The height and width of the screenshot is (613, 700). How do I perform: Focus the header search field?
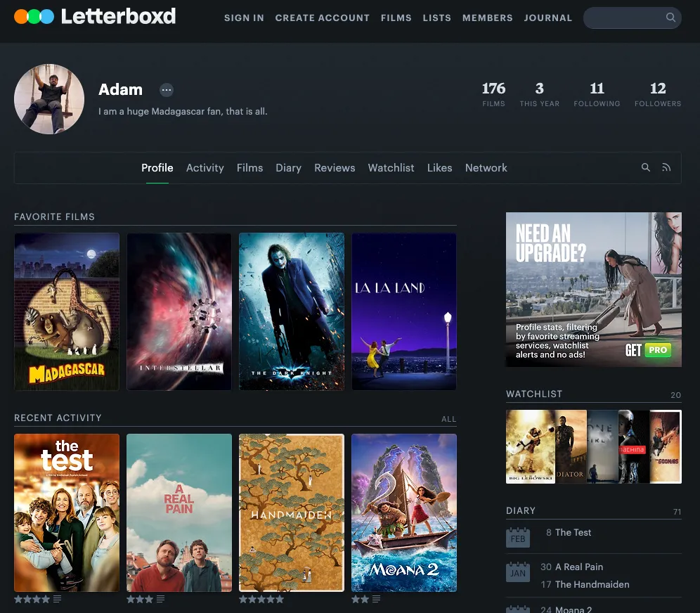[632, 18]
